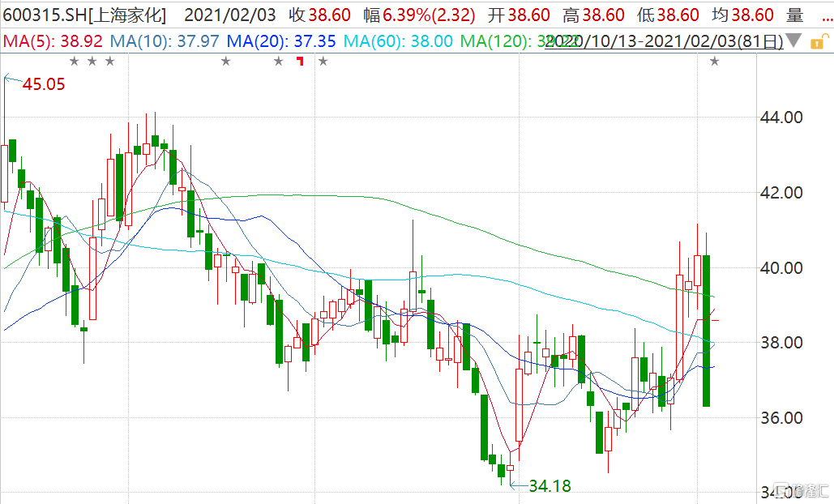834x504 pixels.
Task: Click the closing price 收 38.60
Action: tap(319, 15)
